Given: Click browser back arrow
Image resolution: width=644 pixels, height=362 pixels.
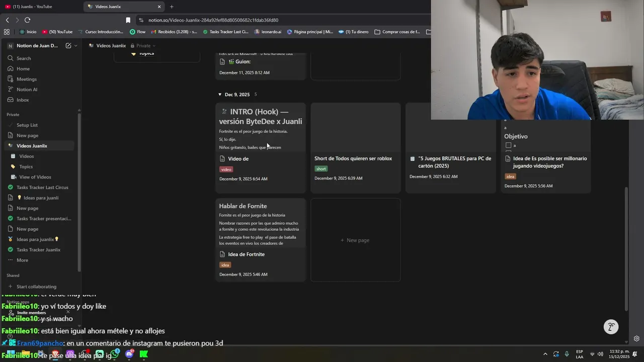Looking at the screenshot, I should tap(7, 20).
